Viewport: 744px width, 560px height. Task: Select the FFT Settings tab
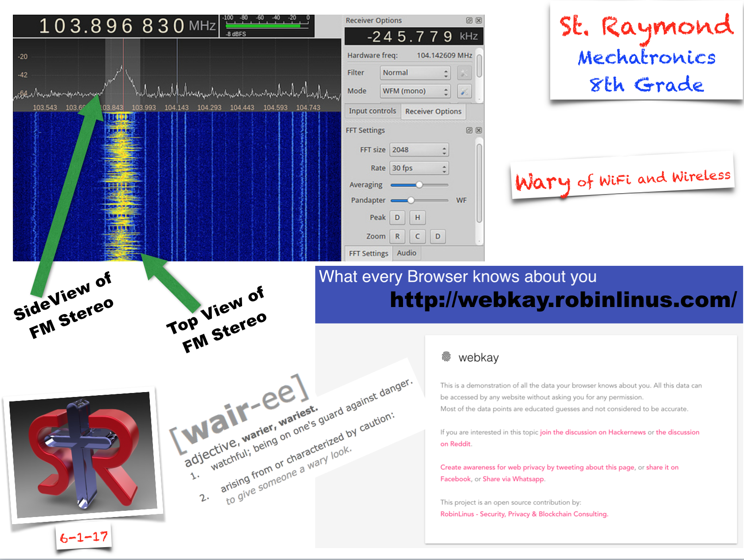click(x=368, y=253)
